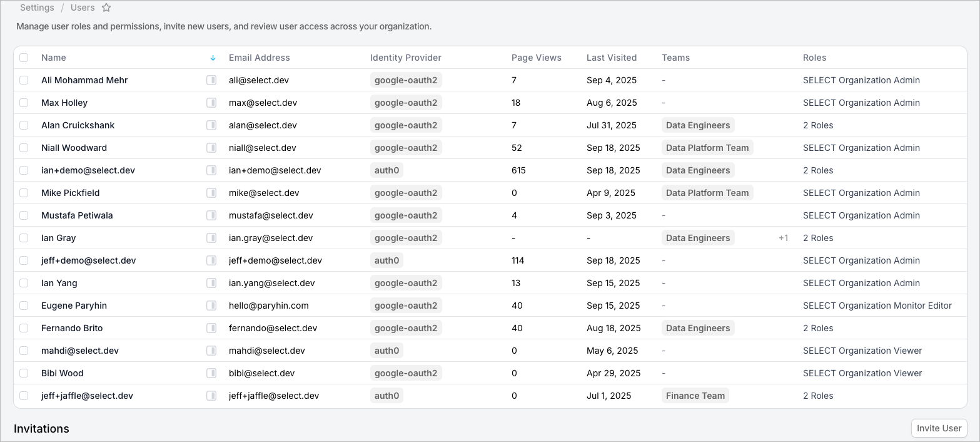Expand the +1 teams indicator for Ian Gray
980x442 pixels.
783,238
